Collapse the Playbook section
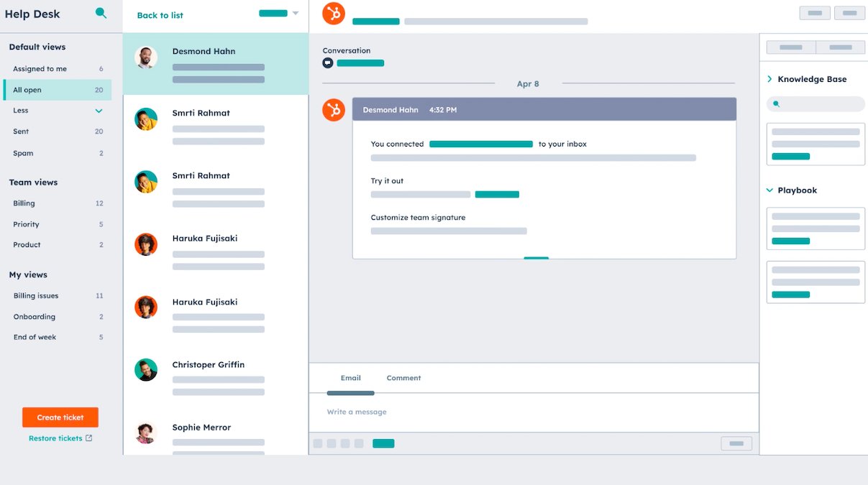The image size is (868, 485). [769, 190]
